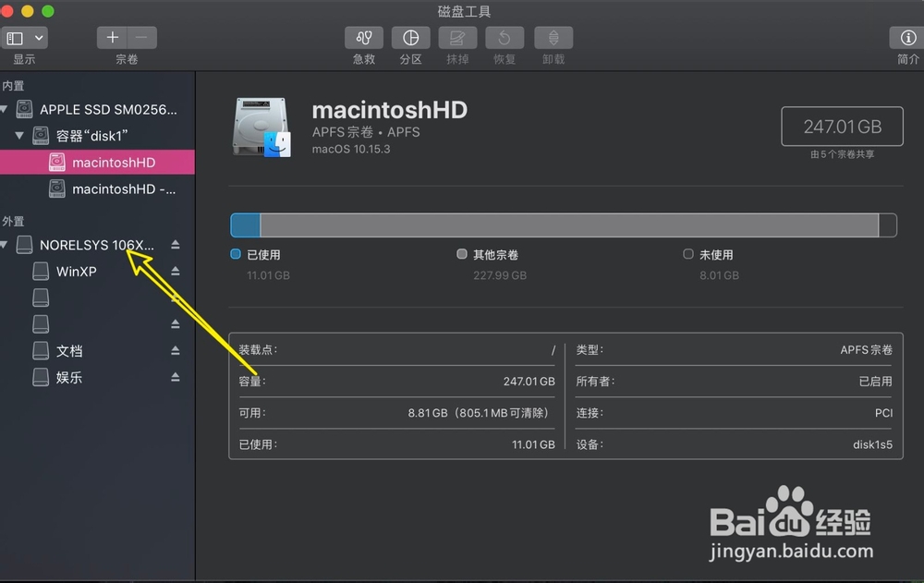Viewport: 924px width, 583px height.
Task: Click the Restore (恢复) toolbar icon
Action: click(x=505, y=38)
